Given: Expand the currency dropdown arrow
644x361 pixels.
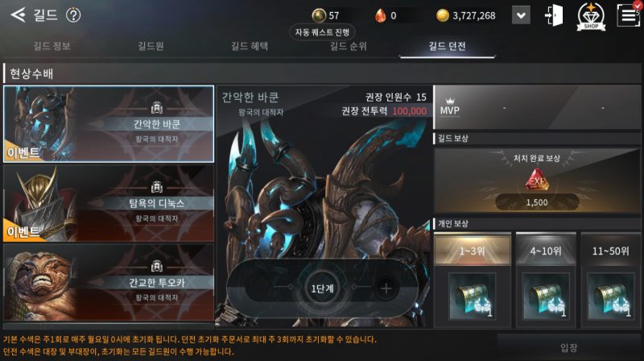Looking at the screenshot, I should pos(521,15).
